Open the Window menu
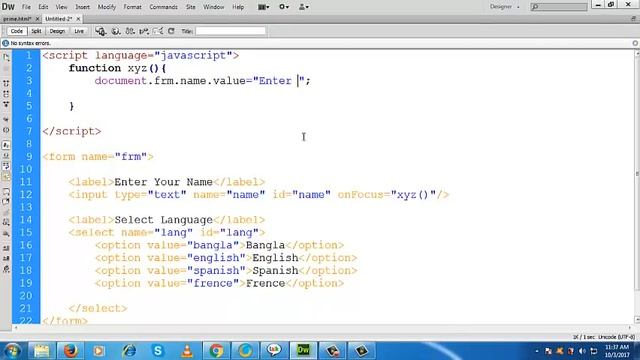640x360 pixels. [x=213, y=7]
